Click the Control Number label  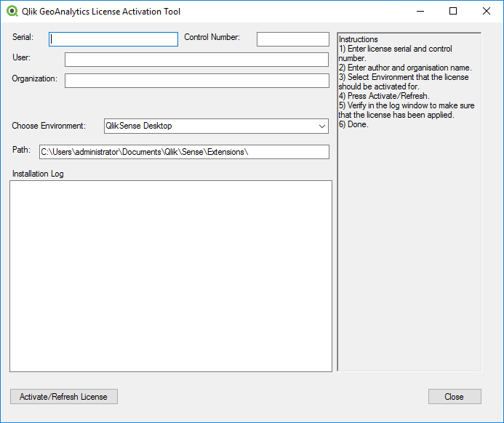click(x=212, y=37)
